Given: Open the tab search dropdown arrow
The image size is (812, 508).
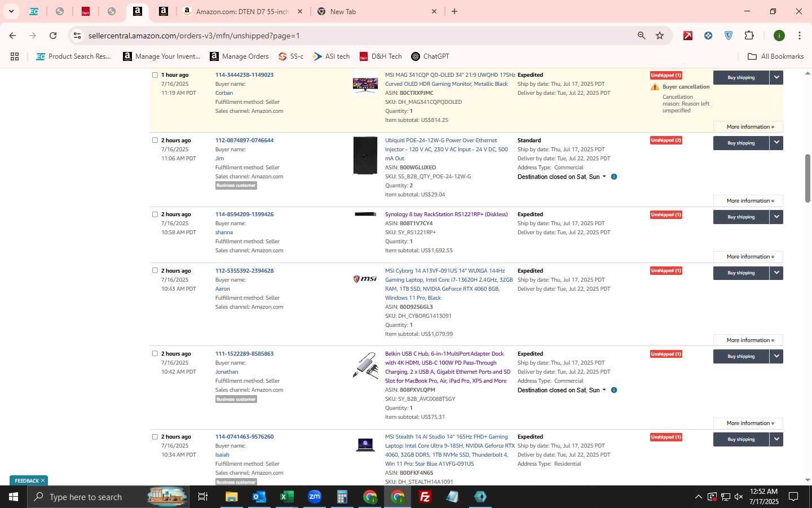Looking at the screenshot, I should coord(11,11).
